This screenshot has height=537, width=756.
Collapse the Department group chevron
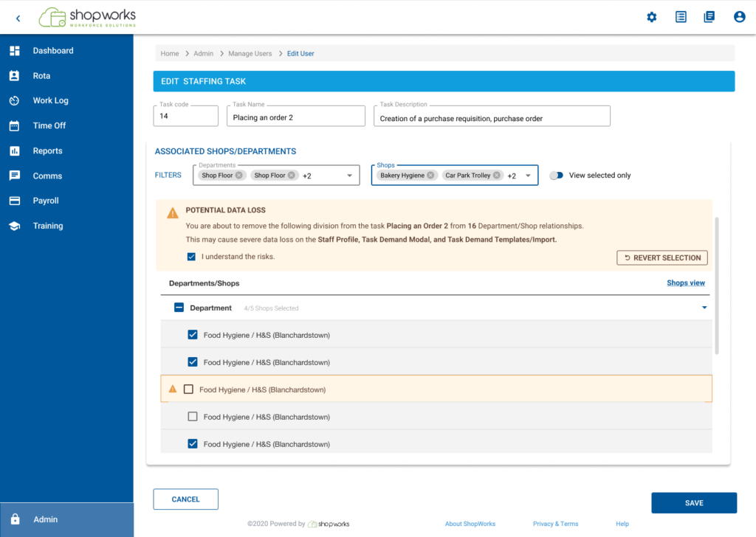point(704,308)
